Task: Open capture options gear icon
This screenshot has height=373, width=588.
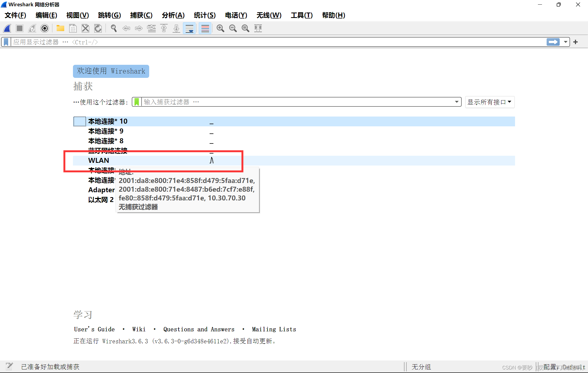Action: point(45,28)
